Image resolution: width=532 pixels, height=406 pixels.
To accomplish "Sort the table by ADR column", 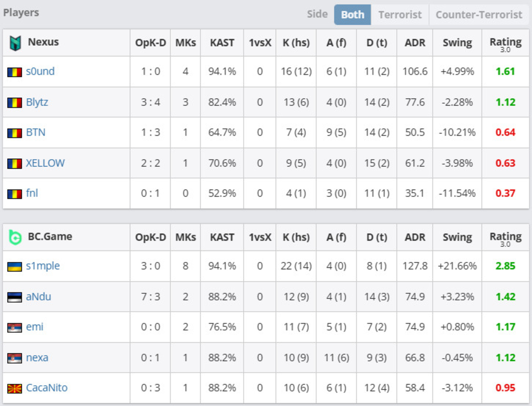I will (414, 42).
